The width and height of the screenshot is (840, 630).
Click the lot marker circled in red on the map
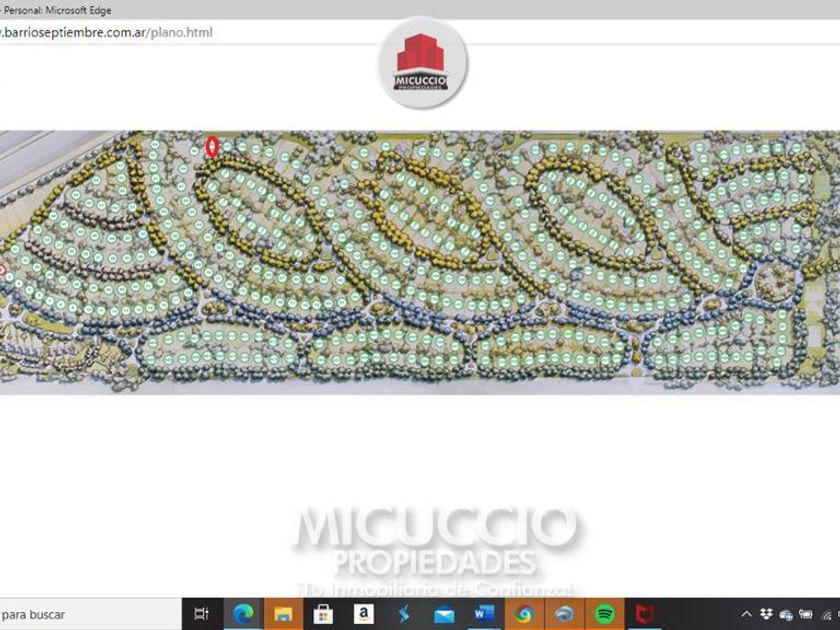[213, 146]
